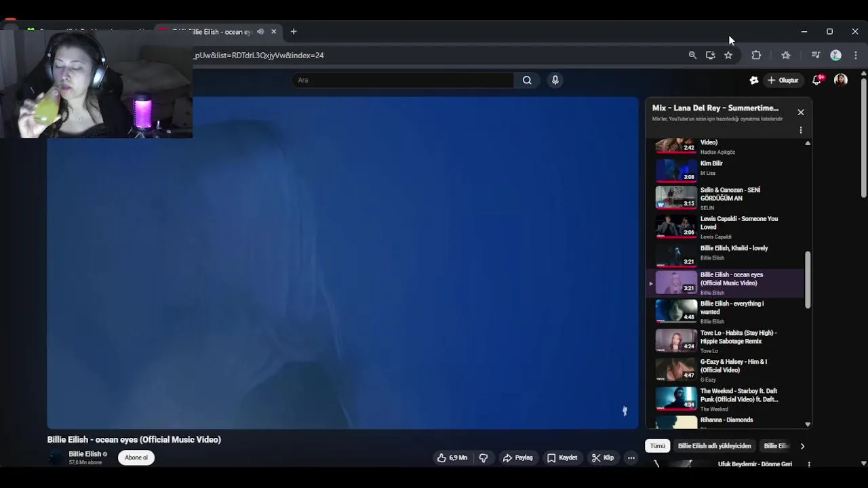Click the YouTube search magnifier button

click(527, 80)
